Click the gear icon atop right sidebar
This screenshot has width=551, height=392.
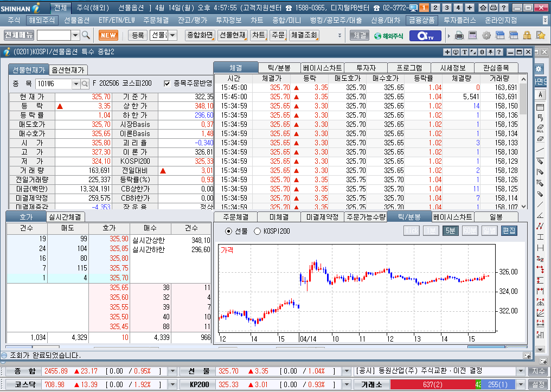[x=539, y=68]
